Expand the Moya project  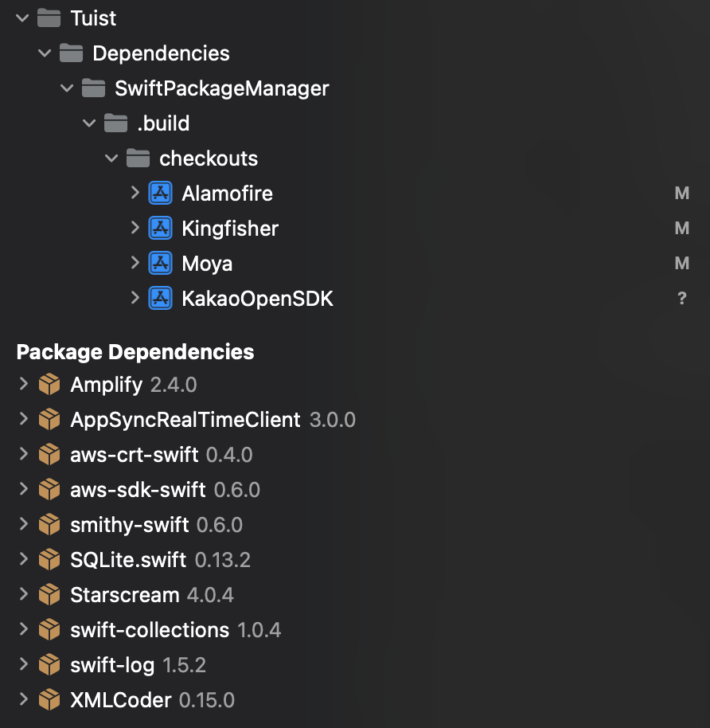pyautogui.click(x=135, y=262)
